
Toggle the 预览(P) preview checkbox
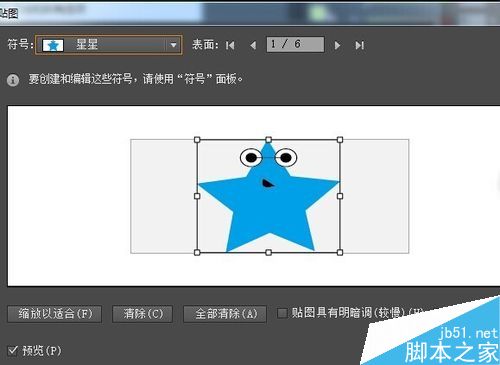point(13,351)
